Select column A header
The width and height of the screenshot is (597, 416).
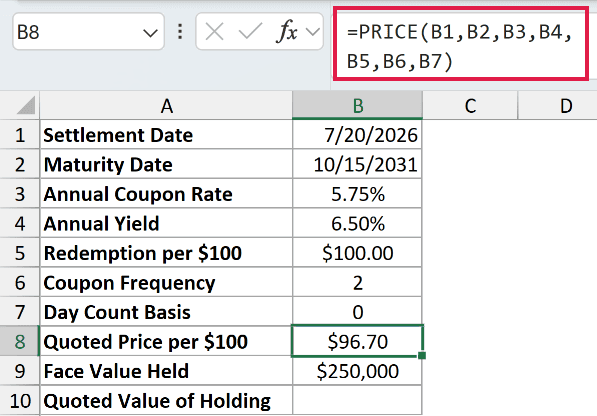166,105
